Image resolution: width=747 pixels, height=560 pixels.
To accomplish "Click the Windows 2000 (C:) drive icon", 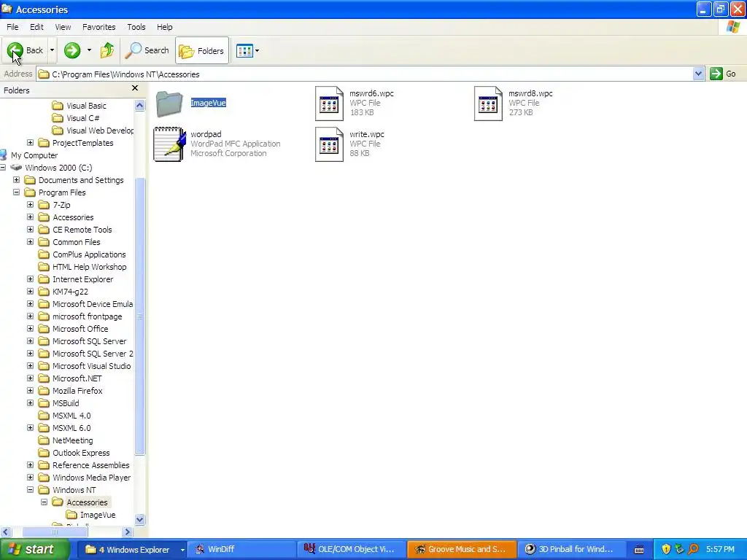I will 16,168.
